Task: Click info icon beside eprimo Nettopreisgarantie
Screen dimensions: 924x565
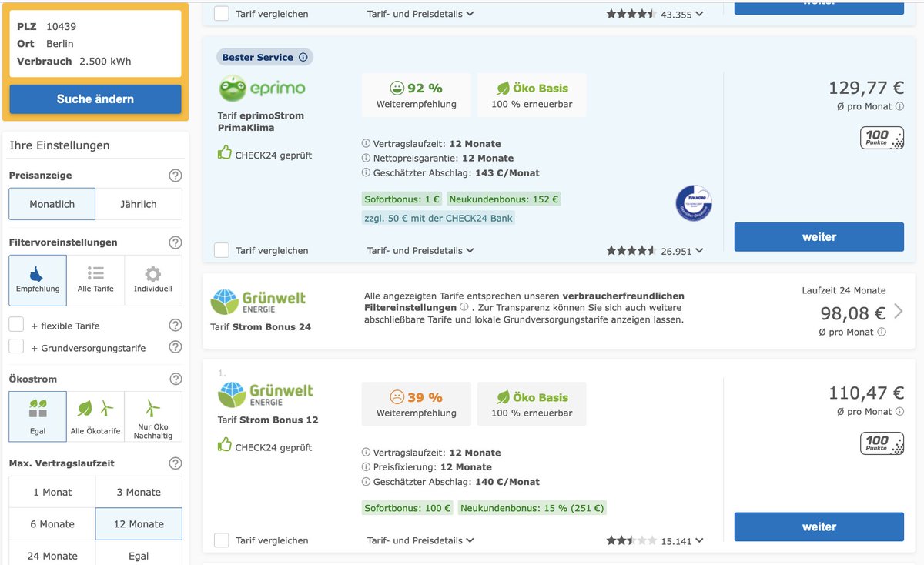Action: point(366,159)
